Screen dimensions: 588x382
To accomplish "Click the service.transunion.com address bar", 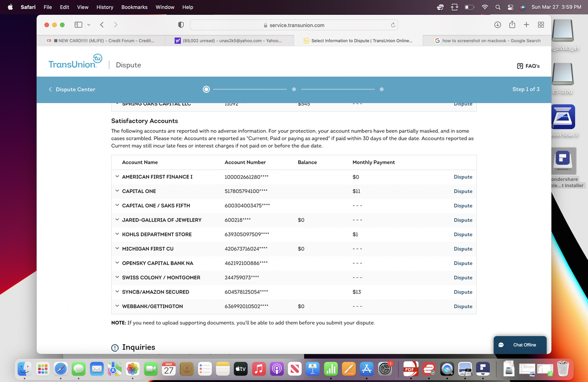I will [x=294, y=25].
